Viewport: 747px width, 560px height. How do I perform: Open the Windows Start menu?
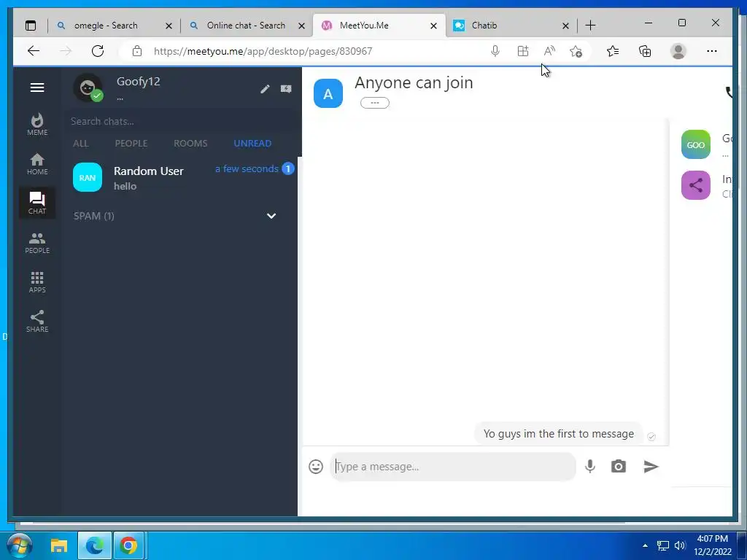pyautogui.click(x=19, y=545)
